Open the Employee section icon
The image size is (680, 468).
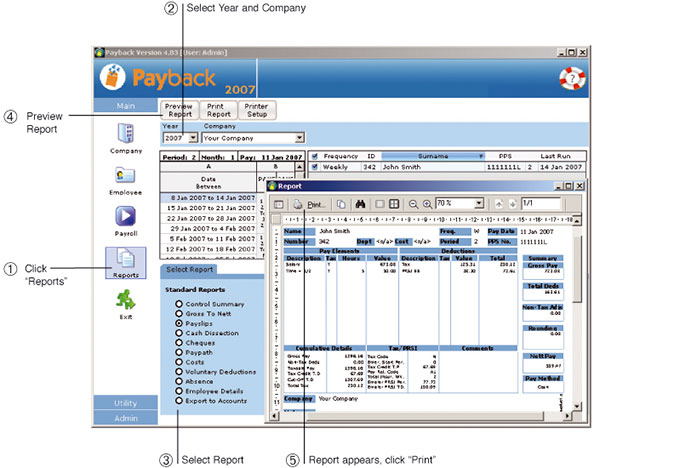pos(125,175)
